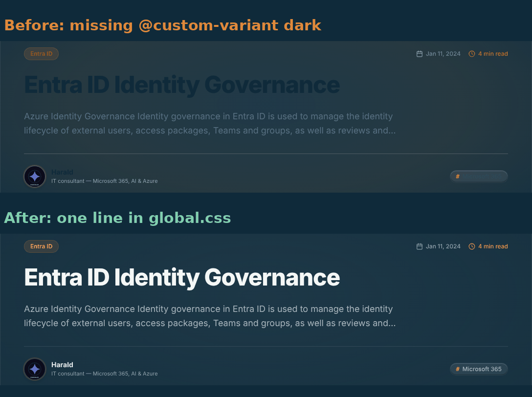Viewport: 532px width, 397px height.
Task: Click the clock icon in the Before card
Action: pyautogui.click(x=471, y=54)
